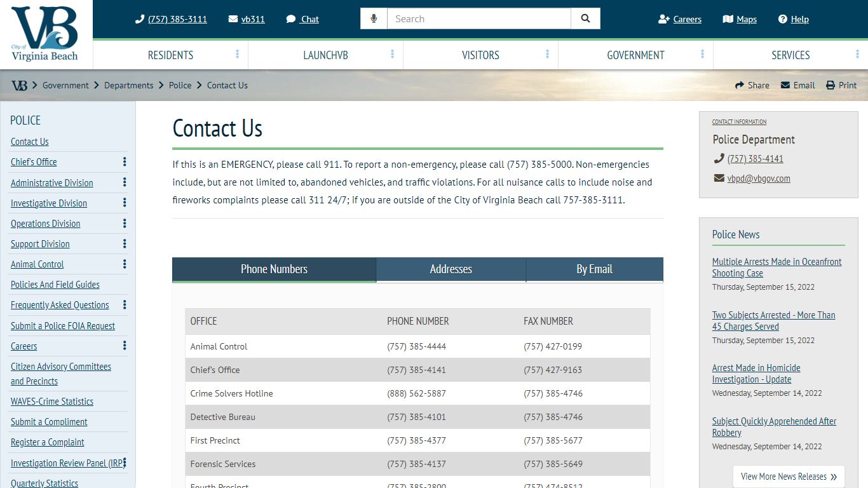Click the Careers person icon
Screen dimensions: 868x488
(x=664, y=19)
